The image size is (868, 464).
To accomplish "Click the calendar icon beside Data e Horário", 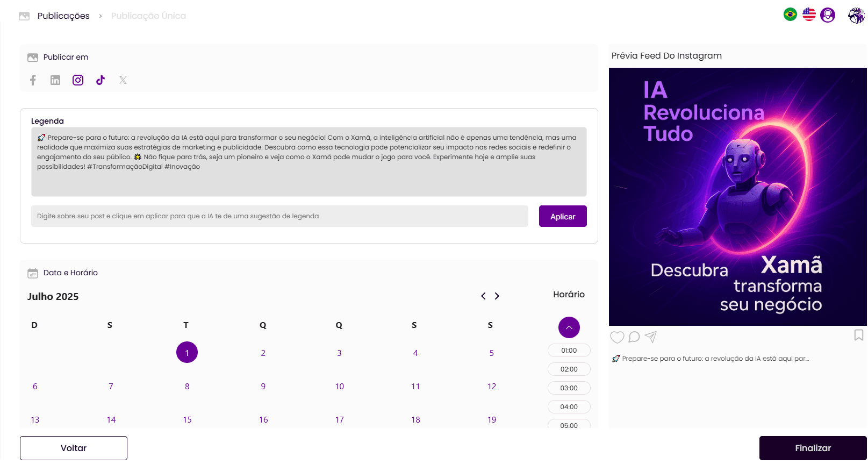I will point(33,273).
